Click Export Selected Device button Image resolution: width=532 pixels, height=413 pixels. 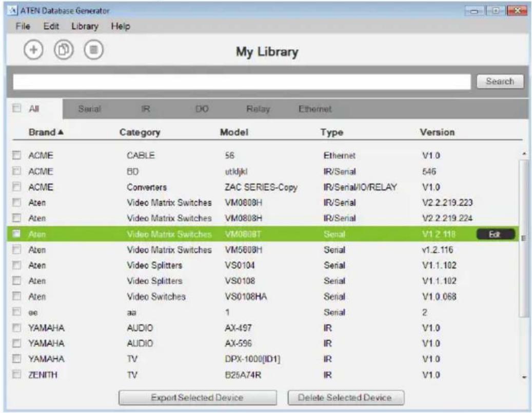pyautogui.click(x=198, y=398)
